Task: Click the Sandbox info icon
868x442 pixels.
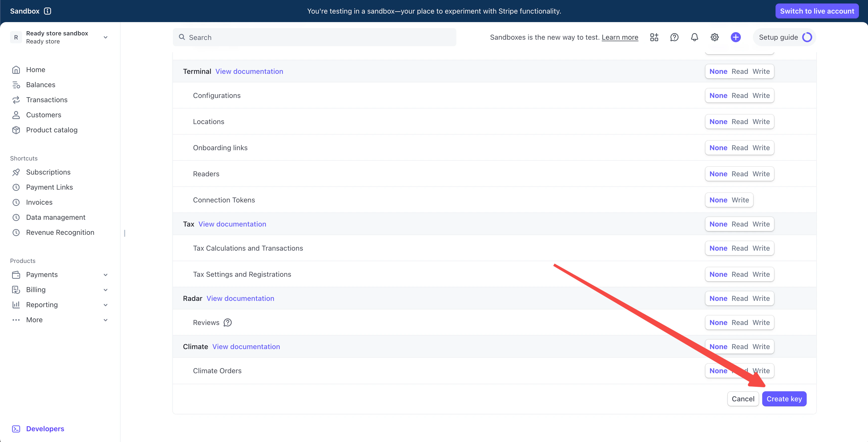Action: (x=47, y=11)
